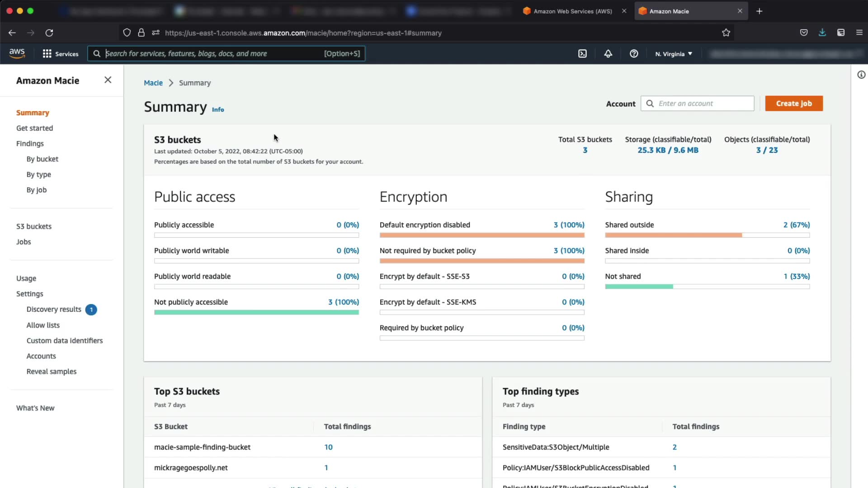Click the help question mark icon

[634, 54]
